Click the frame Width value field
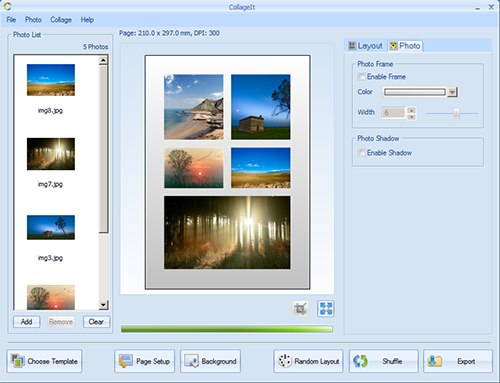500x383 pixels. tap(393, 113)
